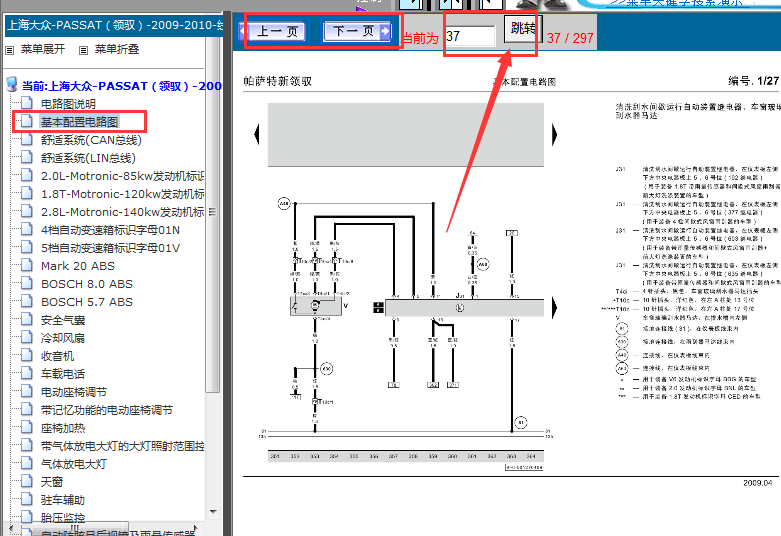Open 驻车辅助 entry
Screen dimensions: 781x536
click(63, 500)
